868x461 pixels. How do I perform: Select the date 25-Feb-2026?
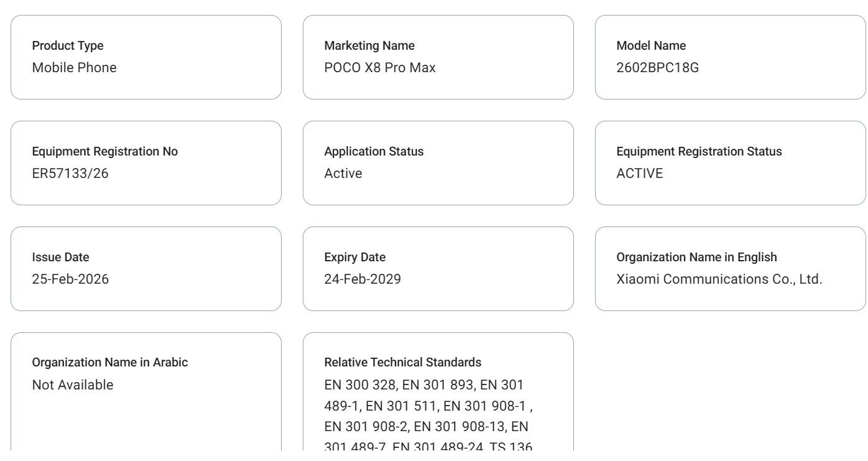(x=70, y=279)
